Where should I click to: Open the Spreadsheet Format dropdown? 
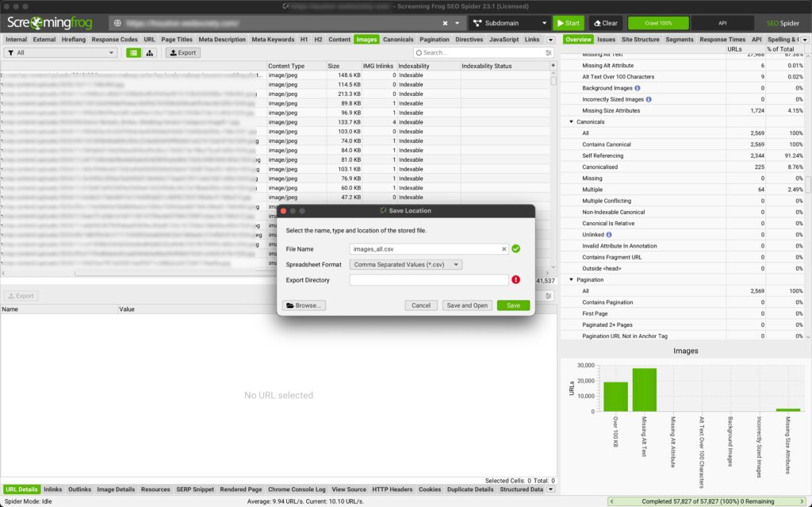point(405,264)
